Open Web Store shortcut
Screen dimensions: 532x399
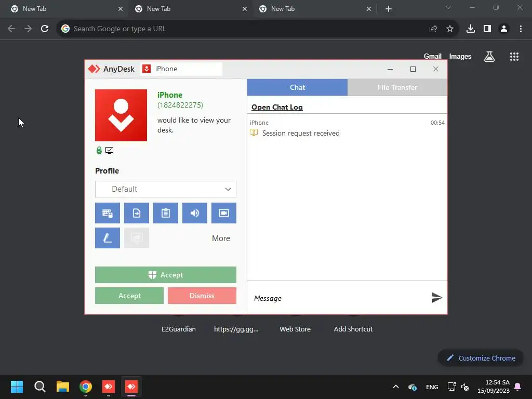click(x=295, y=329)
